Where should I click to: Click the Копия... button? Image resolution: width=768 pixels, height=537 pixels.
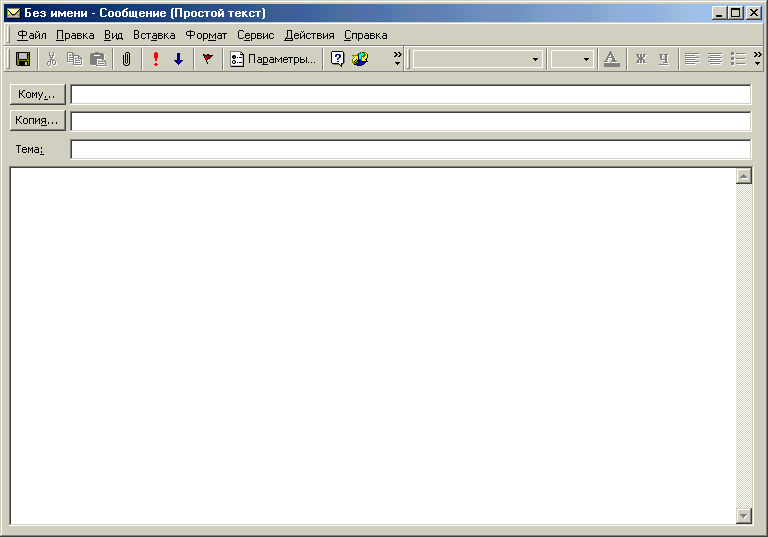coord(38,120)
